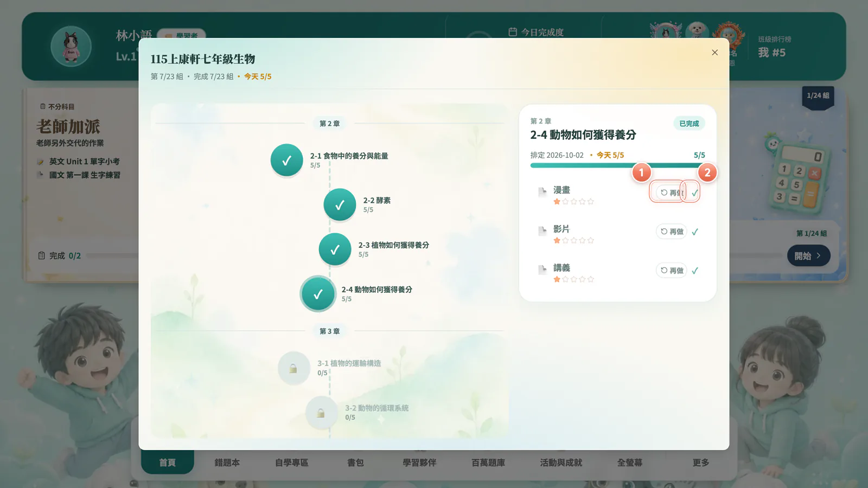The image size is (868, 488).
Task: Redo the 漫畫 item with 再做
Action: coord(672,192)
